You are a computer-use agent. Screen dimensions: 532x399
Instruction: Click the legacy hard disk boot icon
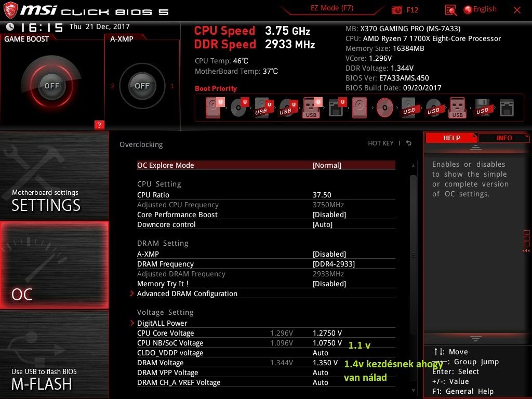(x=360, y=108)
